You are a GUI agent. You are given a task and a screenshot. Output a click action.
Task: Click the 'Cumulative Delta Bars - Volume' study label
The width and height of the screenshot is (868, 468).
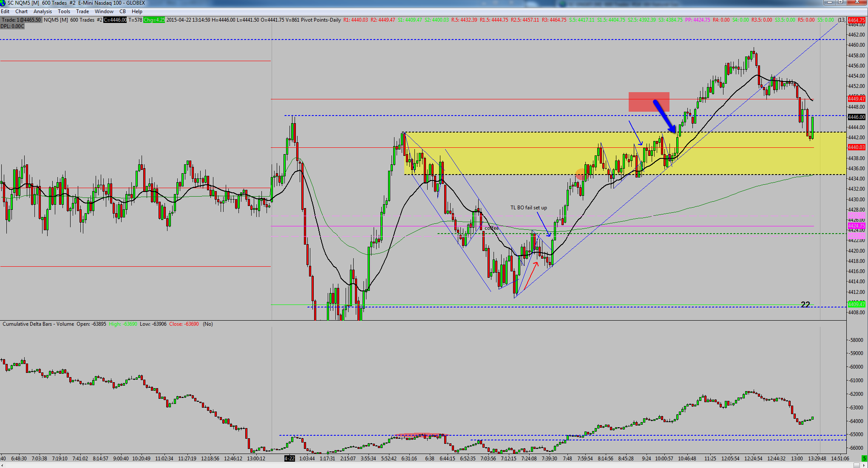[x=38, y=324]
